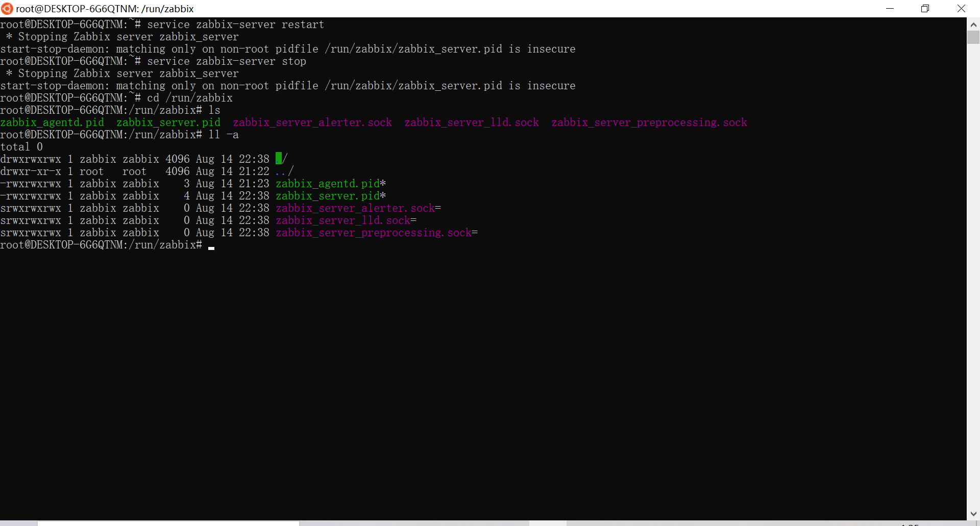The width and height of the screenshot is (980, 526).
Task: Click the "../" parent directory entry
Action: click(285, 171)
